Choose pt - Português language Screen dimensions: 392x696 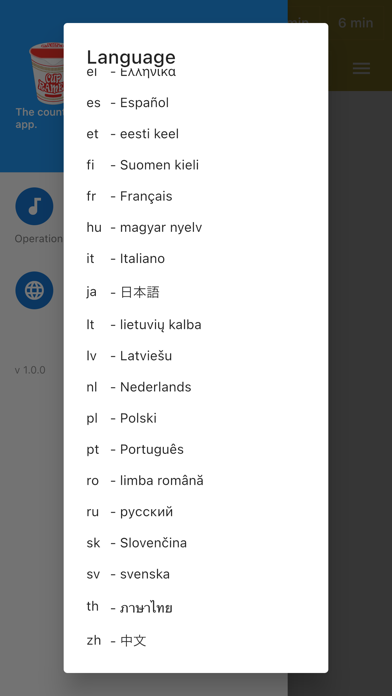196,449
